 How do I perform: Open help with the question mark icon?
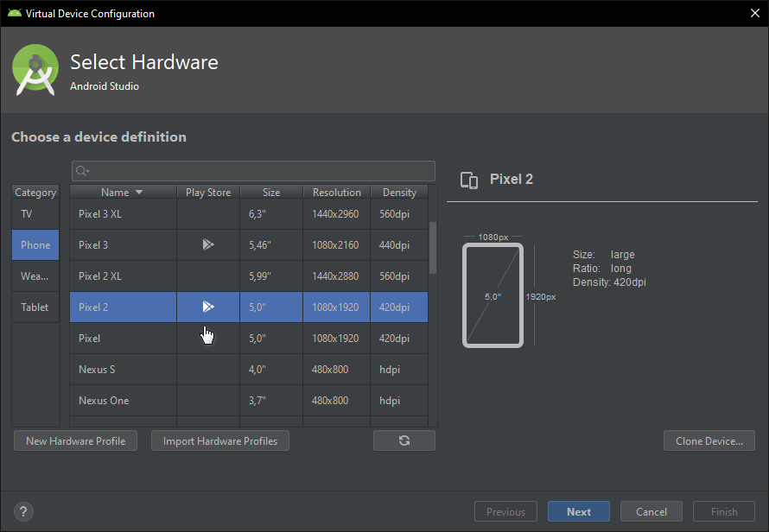point(24,511)
